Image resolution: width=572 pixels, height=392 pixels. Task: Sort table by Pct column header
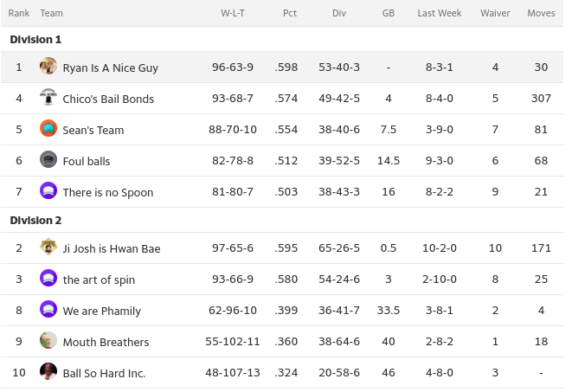(x=289, y=13)
